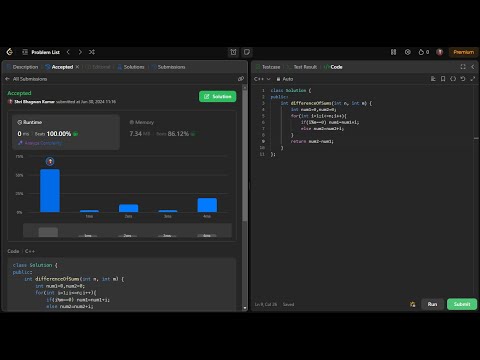The height and width of the screenshot is (360, 480).
Task: Open the notes icon in top bar
Action: tap(247, 52)
